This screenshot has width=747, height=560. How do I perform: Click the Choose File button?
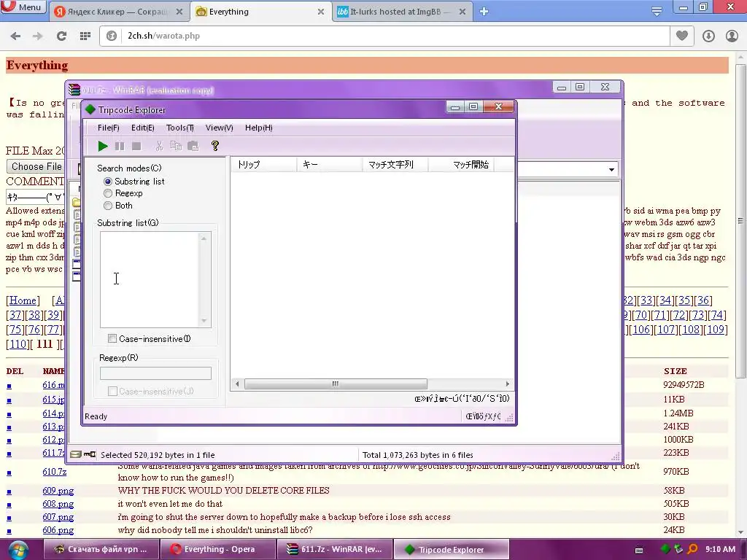coord(36,167)
